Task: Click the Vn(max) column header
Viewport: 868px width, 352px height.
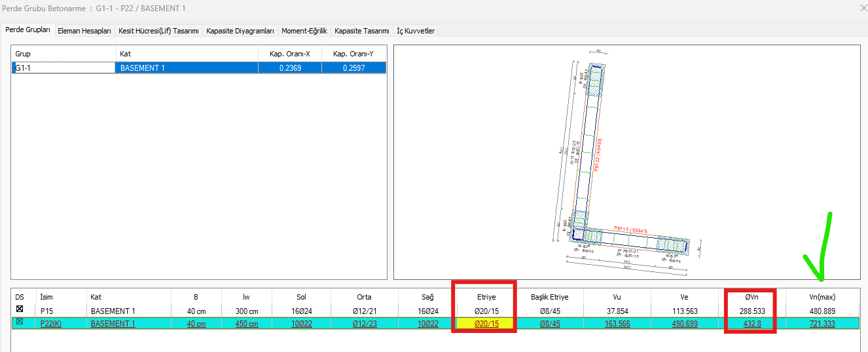Action: point(822,297)
